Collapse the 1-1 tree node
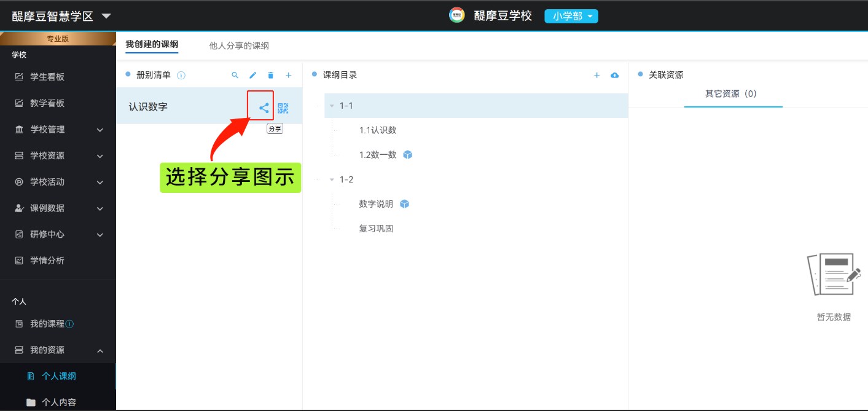The image size is (868, 411). click(x=332, y=106)
